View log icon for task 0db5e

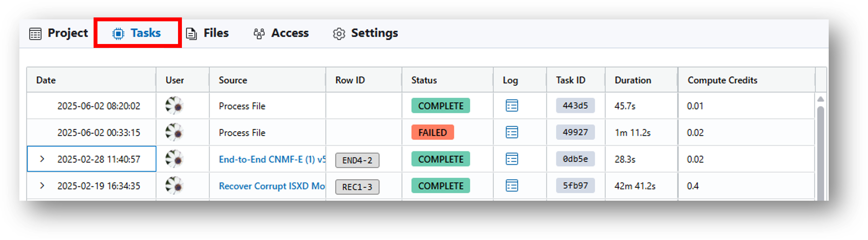511,159
